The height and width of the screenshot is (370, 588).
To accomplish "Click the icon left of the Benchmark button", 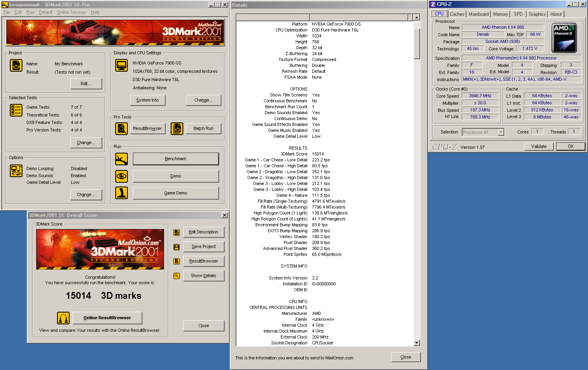I will coord(122,159).
